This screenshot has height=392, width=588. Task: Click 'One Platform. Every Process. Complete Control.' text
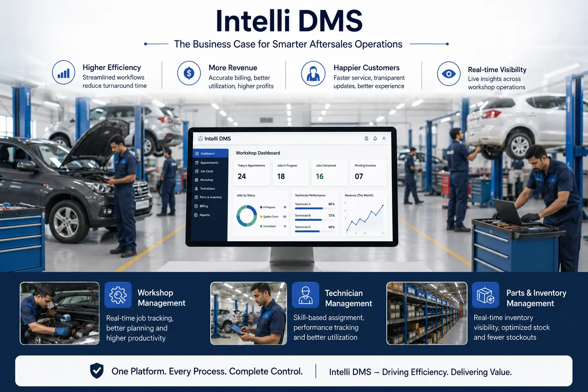coord(207,371)
